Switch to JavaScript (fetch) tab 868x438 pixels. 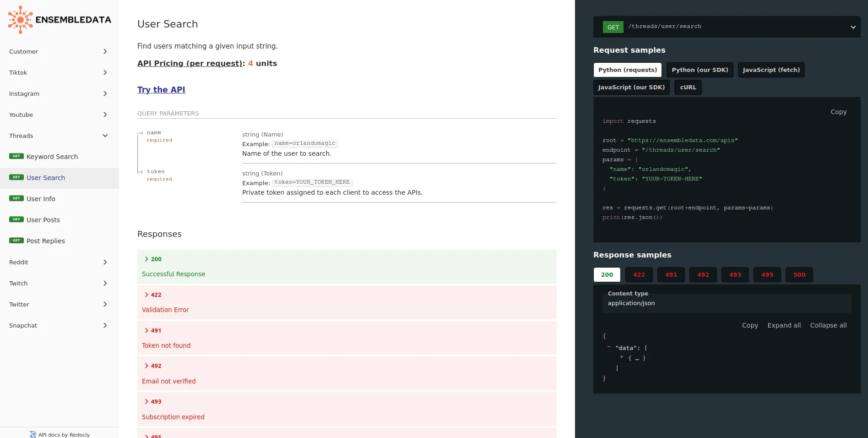click(x=771, y=70)
